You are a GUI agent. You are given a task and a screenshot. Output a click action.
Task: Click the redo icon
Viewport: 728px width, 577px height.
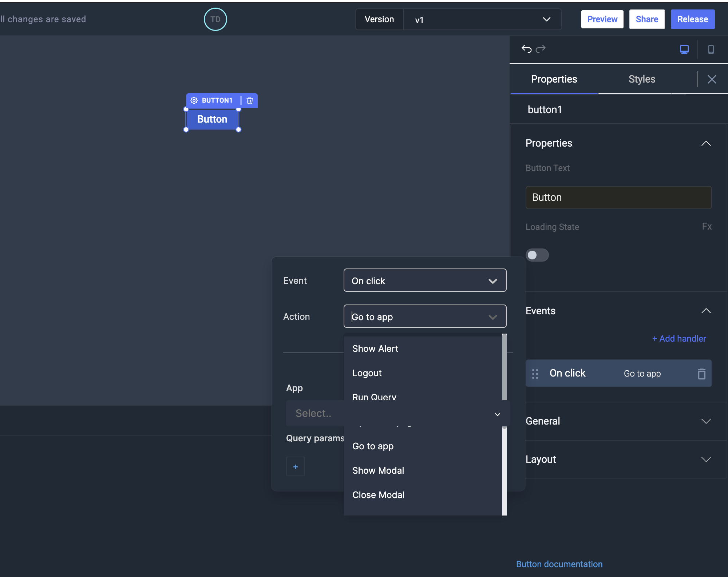(x=541, y=49)
